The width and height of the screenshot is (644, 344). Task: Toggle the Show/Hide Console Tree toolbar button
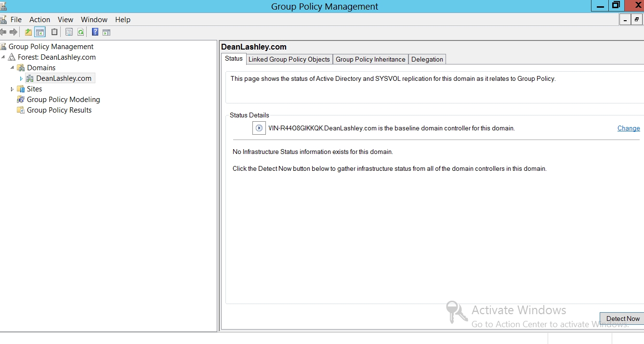(40, 32)
